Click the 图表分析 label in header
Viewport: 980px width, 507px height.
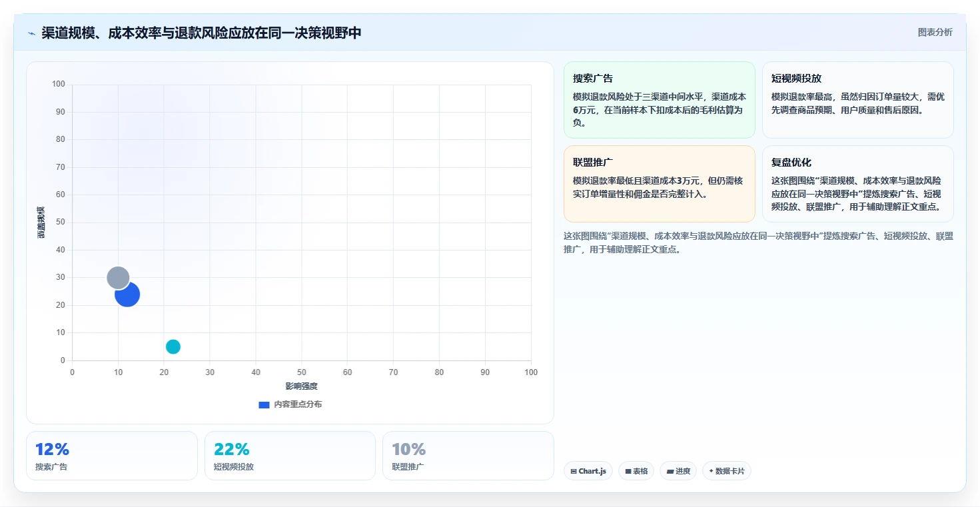(935, 32)
